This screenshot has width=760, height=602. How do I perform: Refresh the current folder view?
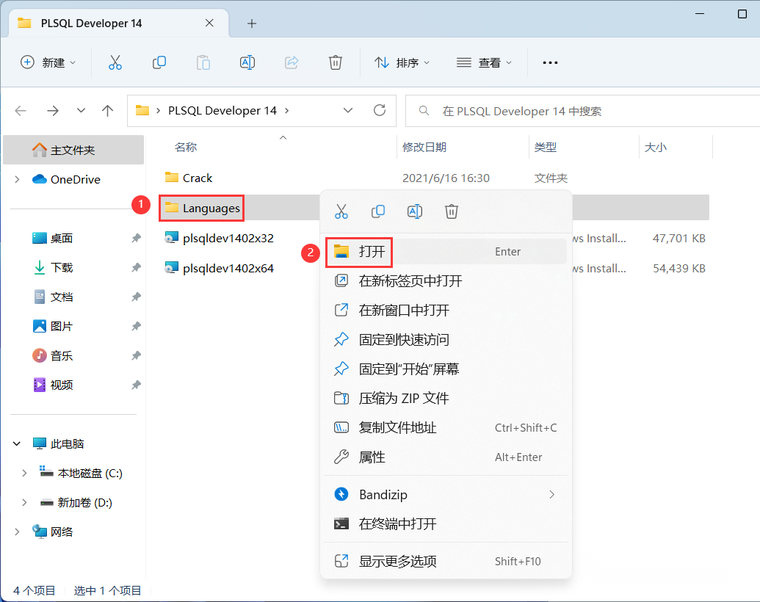click(380, 111)
